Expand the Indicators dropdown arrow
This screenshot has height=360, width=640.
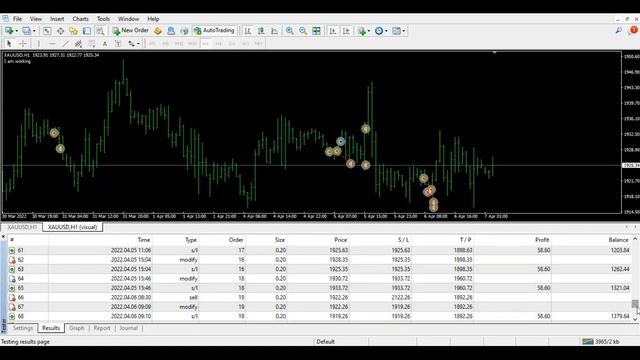pyautogui.click(x=369, y=31)
